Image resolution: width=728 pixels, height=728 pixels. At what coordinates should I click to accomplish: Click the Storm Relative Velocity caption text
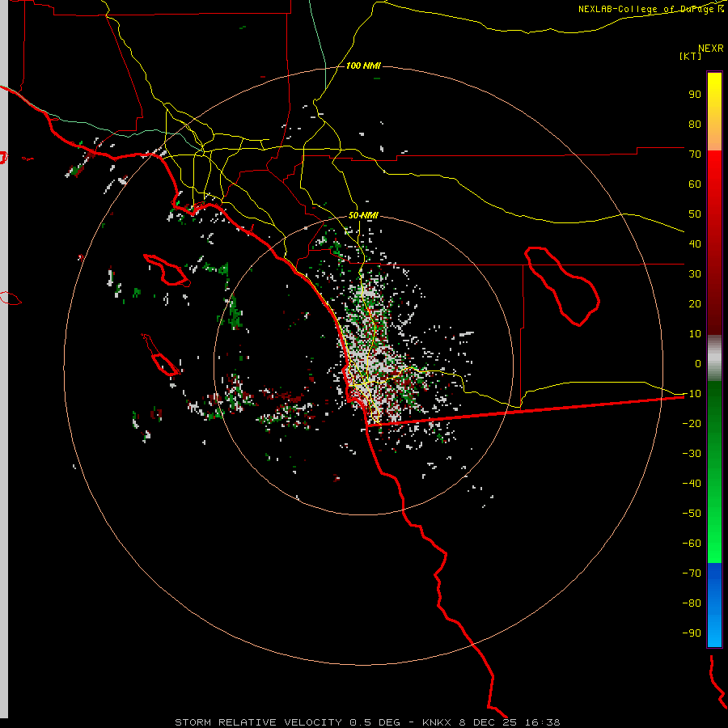click(x=367, y=722)
